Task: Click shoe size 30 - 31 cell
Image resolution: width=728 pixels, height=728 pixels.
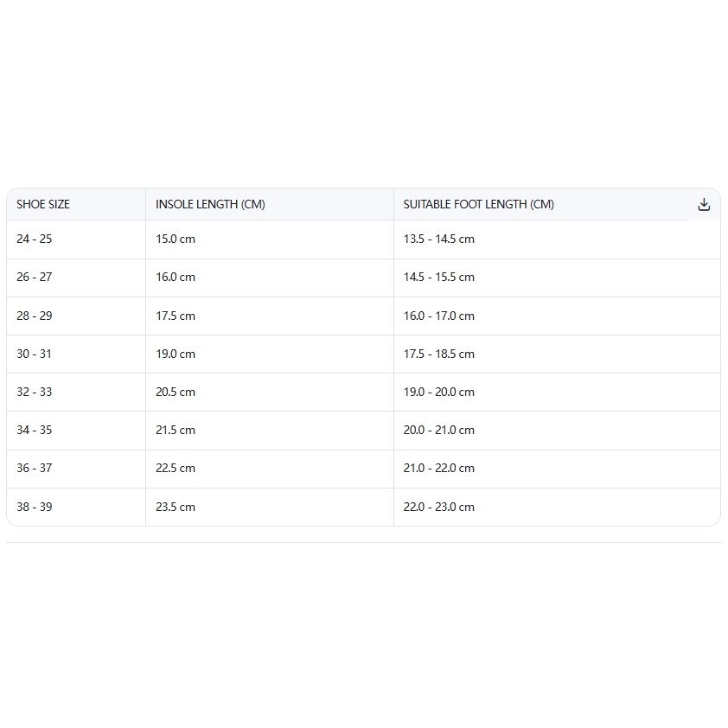Action: click(x=76, y=354)
